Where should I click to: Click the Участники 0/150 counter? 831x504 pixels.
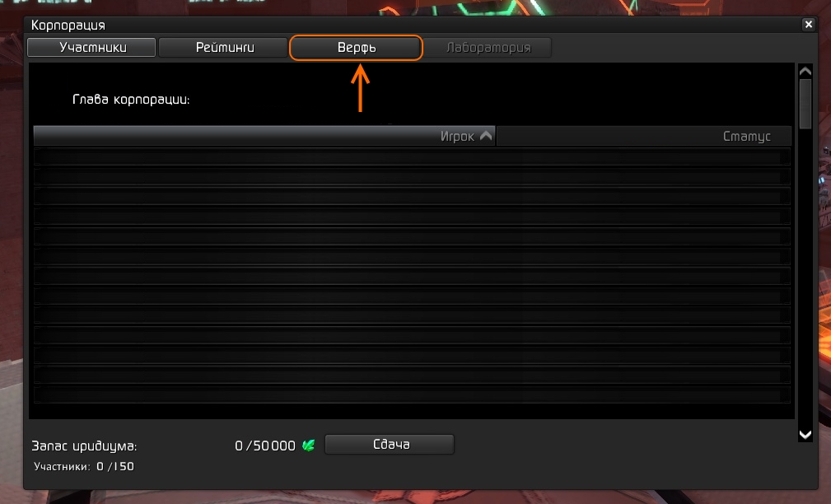(84, 466)
